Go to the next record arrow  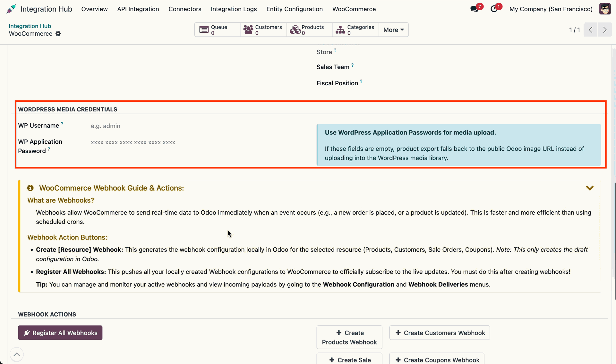pyautogui.click(x=605, y=30)
